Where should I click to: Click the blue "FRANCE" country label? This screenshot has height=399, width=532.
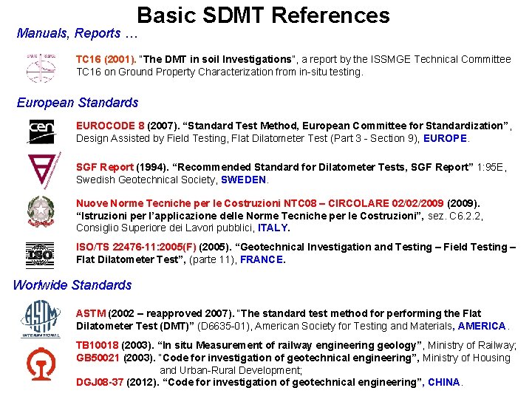pos(262,260)
